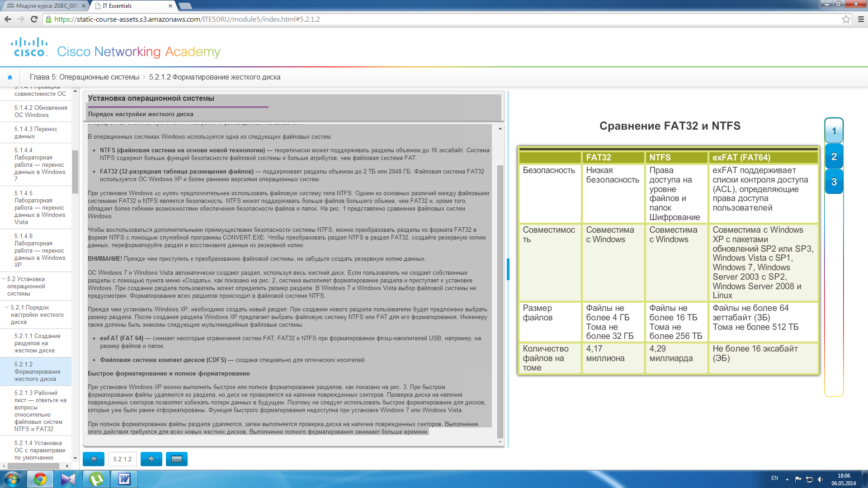Go to next page arrow button
This screenshot has width=868, height=488.
click(x=151, y=459)
